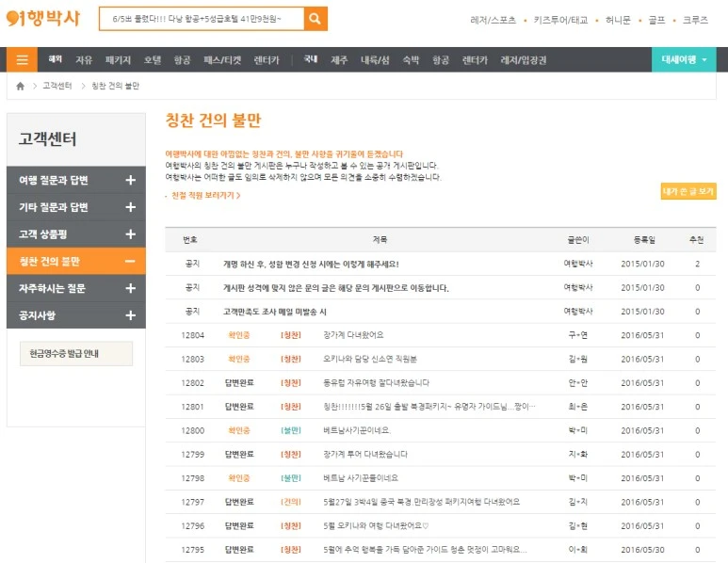Click 고객센터 breadcrumb link
Screen dimensions: 728x563
[x=57, y=86]
